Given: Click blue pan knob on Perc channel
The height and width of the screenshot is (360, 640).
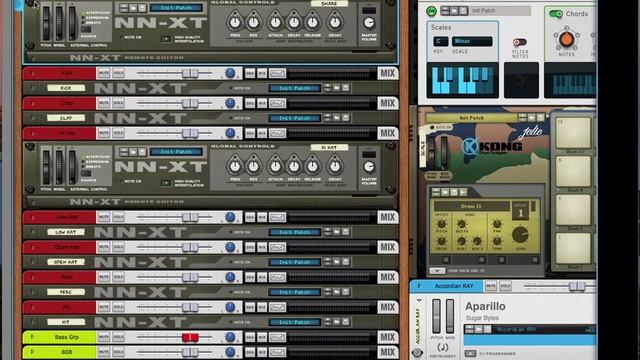Looking at the screenshot, I should click(230, 277).
